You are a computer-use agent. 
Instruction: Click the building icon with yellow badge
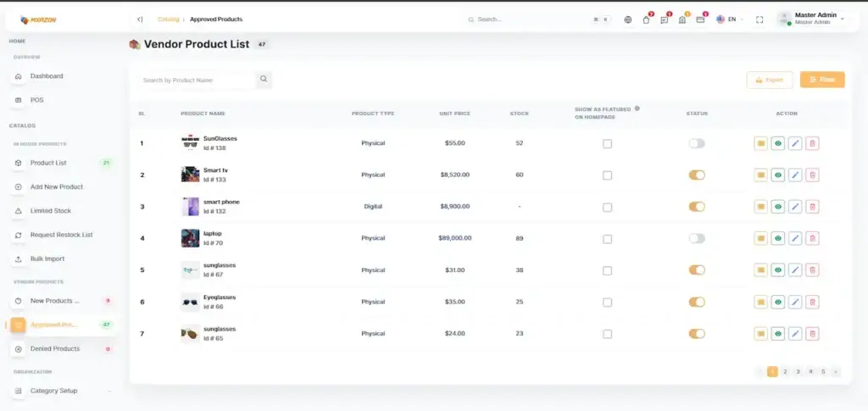(x=682, y=19)
